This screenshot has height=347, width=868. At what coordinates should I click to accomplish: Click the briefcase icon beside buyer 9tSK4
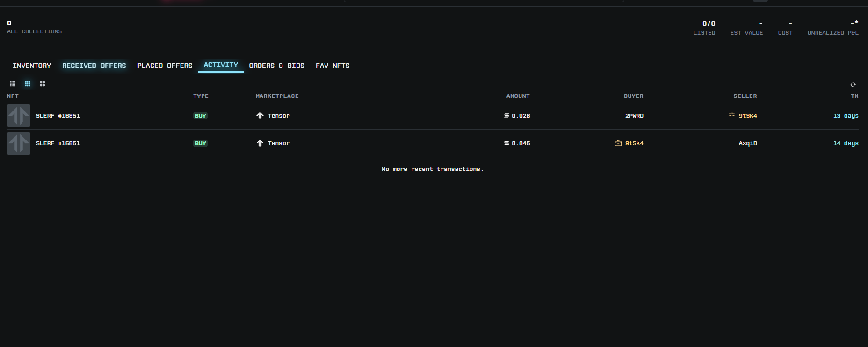pyautogui.click(x=618, y=143)
